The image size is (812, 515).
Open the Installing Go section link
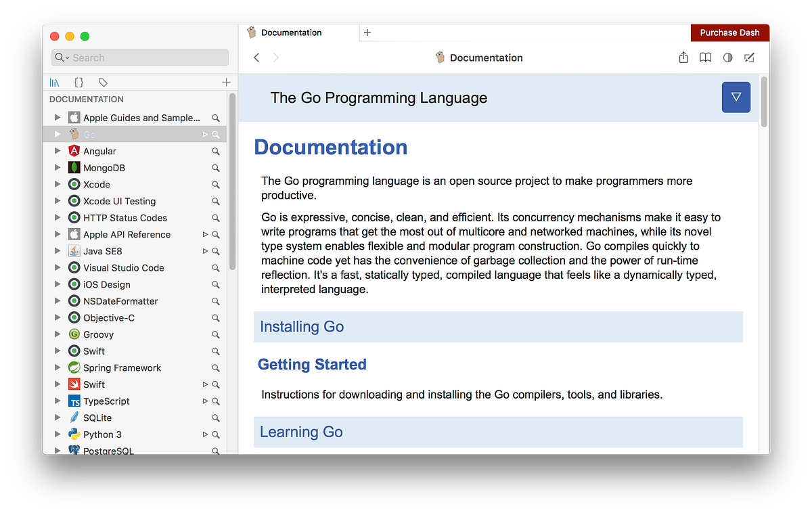(x=302, y=326)
